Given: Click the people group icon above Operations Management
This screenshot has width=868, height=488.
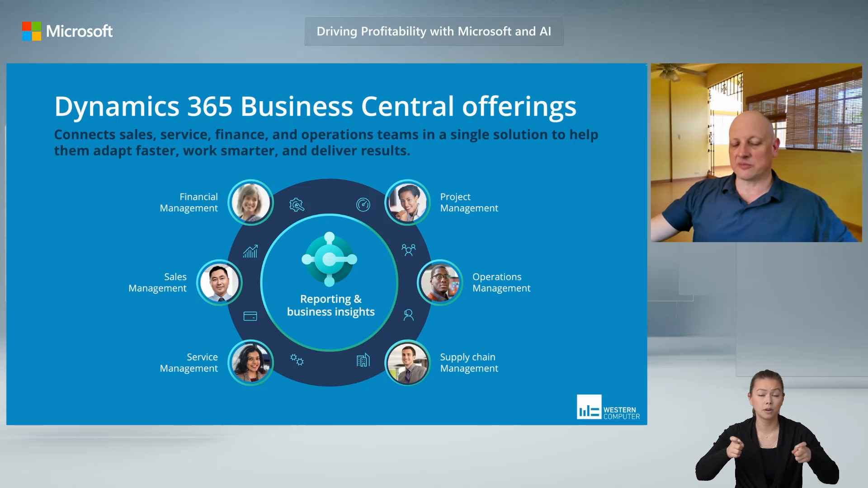Looking at the screenshot, I should [408, 249].
